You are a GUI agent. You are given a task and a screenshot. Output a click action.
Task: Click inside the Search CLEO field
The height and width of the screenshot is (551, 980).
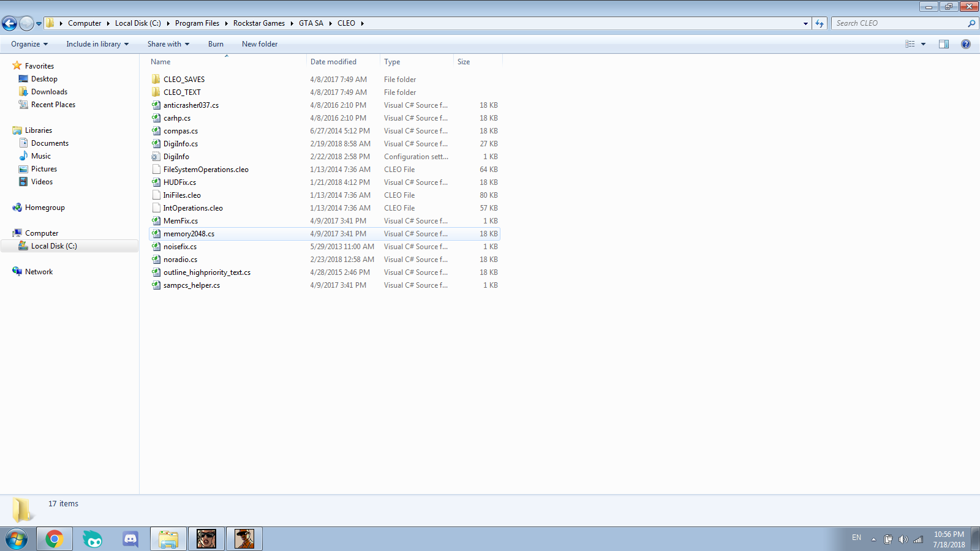pyautogui.click(x=897, y=23)
